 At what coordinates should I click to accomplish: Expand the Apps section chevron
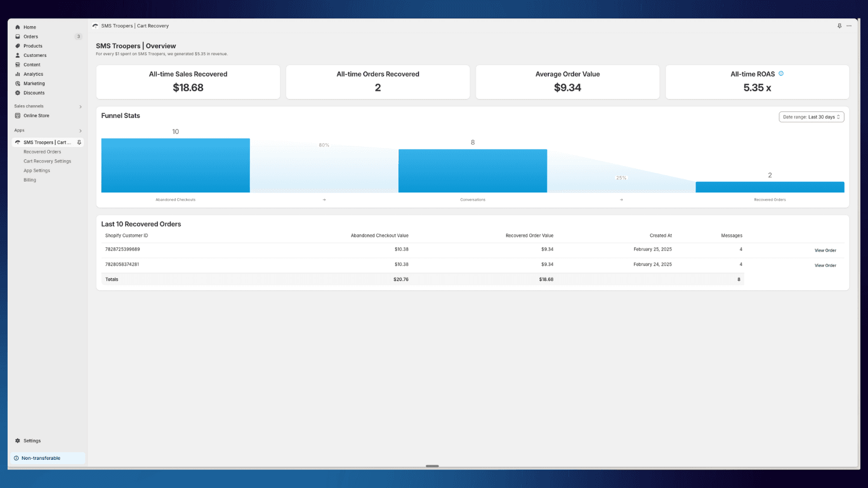(80, 130)
